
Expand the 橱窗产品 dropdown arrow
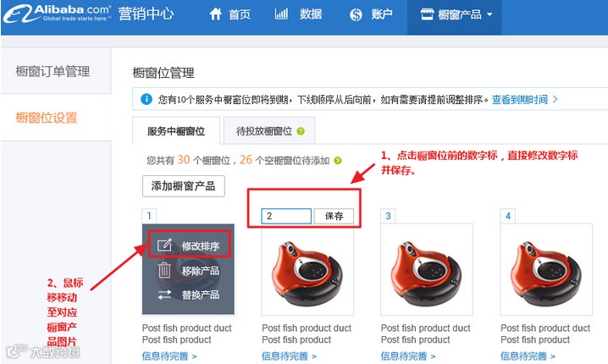(489, 14)
